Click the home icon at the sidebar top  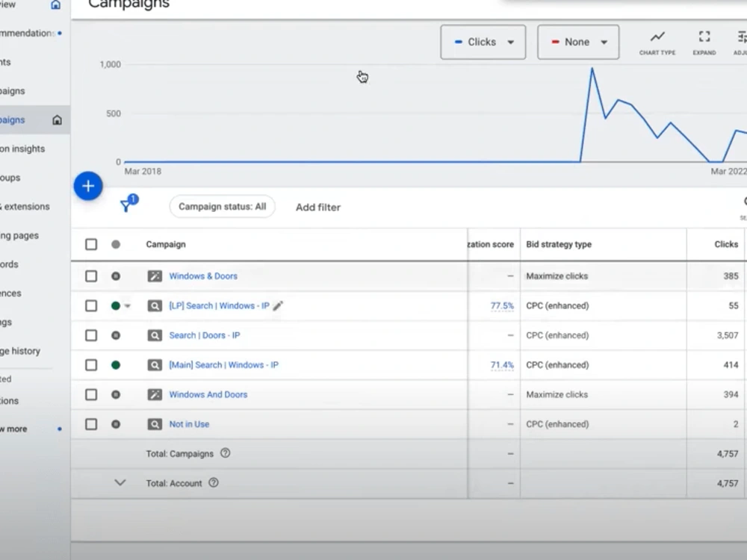click(56, 4)
